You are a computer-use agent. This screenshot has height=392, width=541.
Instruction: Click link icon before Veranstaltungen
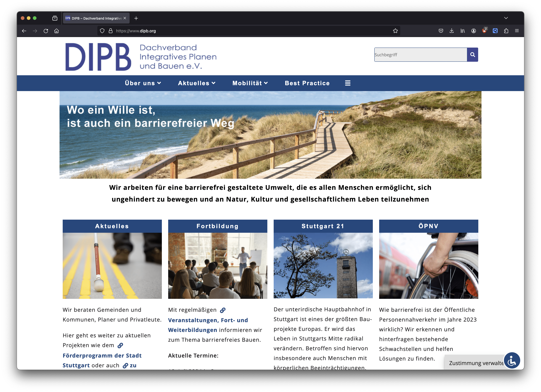(x=223, y=310)
